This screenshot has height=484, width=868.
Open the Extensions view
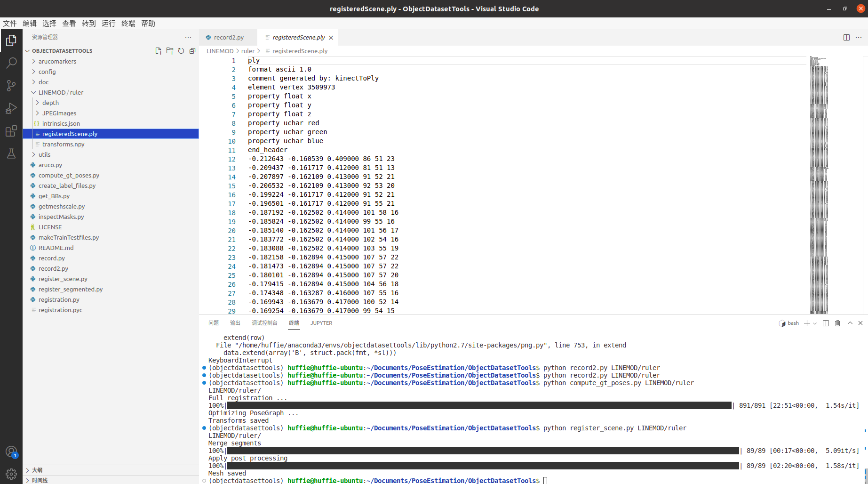coord(11,131)
